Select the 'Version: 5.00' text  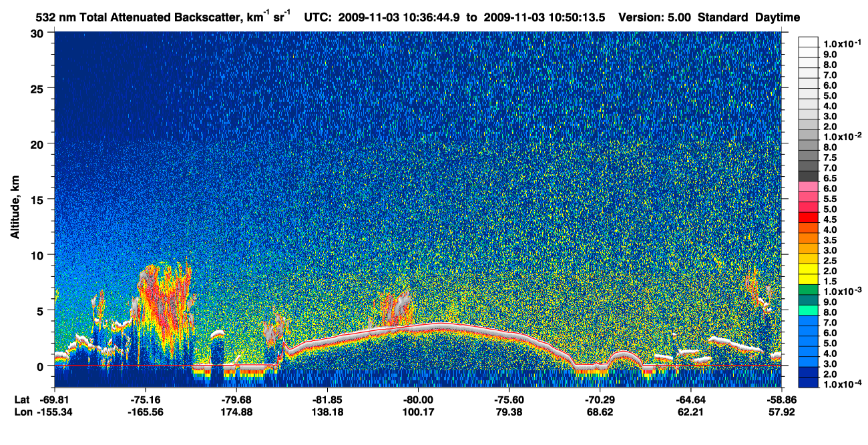click(x=655, y=17)
